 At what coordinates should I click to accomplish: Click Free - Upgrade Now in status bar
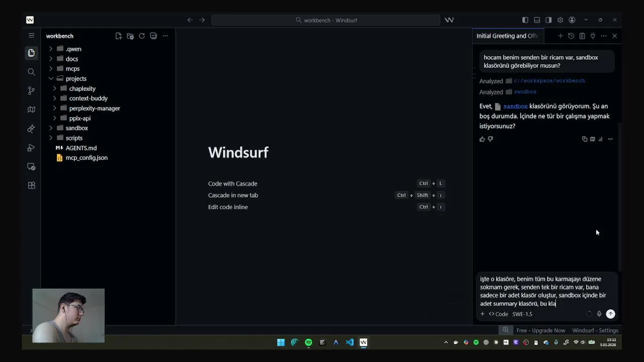click(541, 330)
